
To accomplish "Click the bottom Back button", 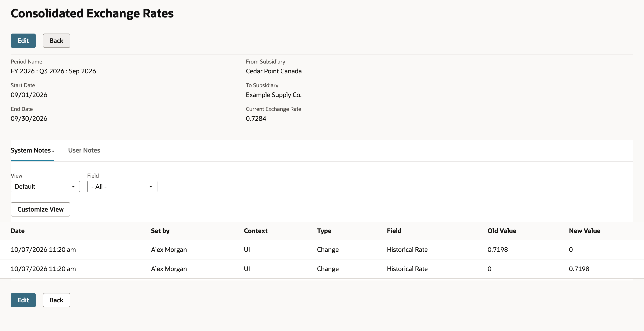I will (57, 300).
